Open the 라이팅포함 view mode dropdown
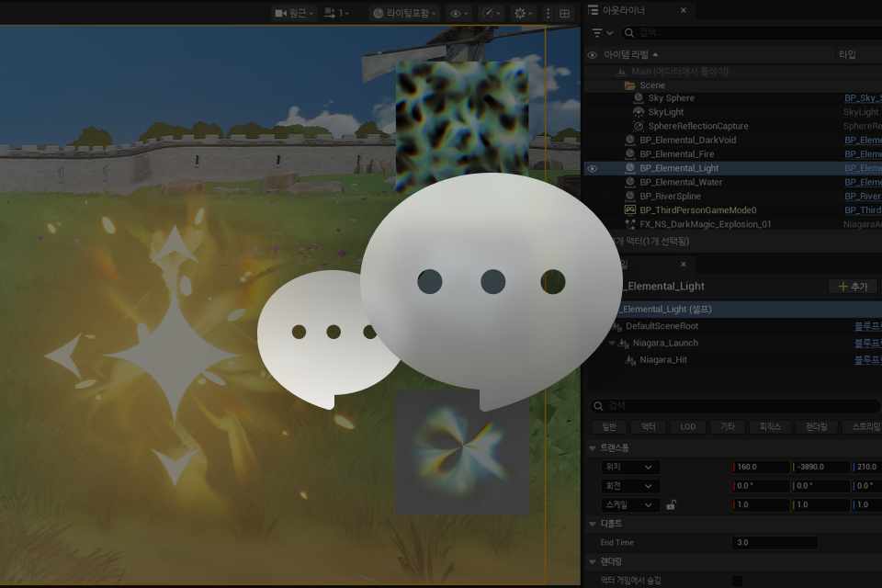Viewport: 882px width, 588px height. (x=404, y=13)
